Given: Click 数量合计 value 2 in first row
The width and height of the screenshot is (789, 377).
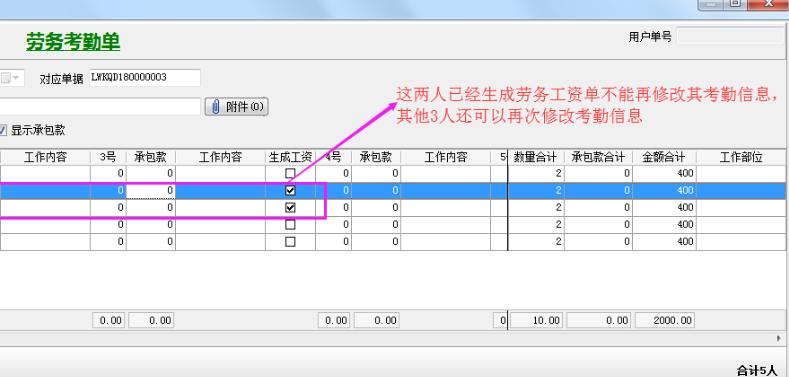Looking at the screenshot, I should (x=536, y=174).
